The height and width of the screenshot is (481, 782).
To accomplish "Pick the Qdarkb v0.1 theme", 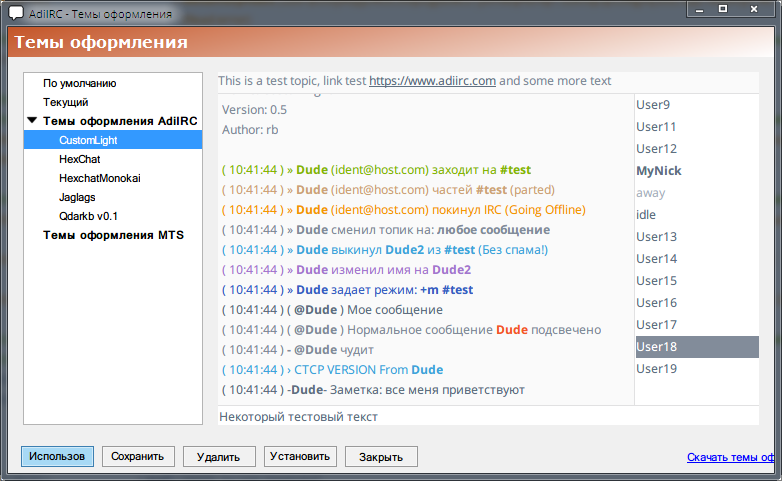I will pos(88,216).
